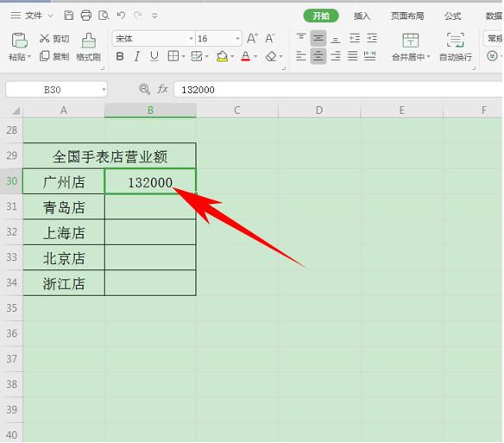
Task: Toggle Italic formatting
Action: 137,57
